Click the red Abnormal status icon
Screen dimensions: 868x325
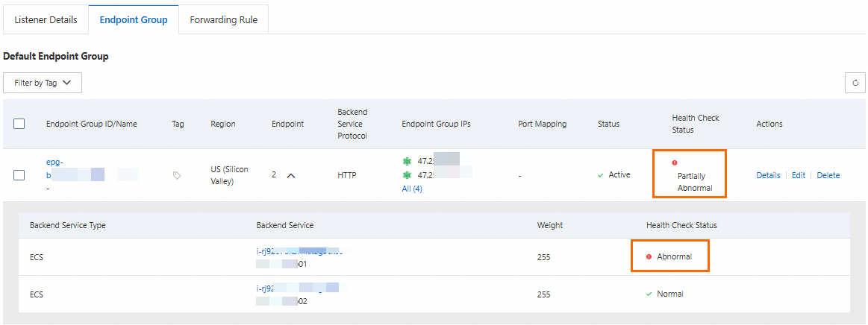pyautogui.click(x=649, y=256)
